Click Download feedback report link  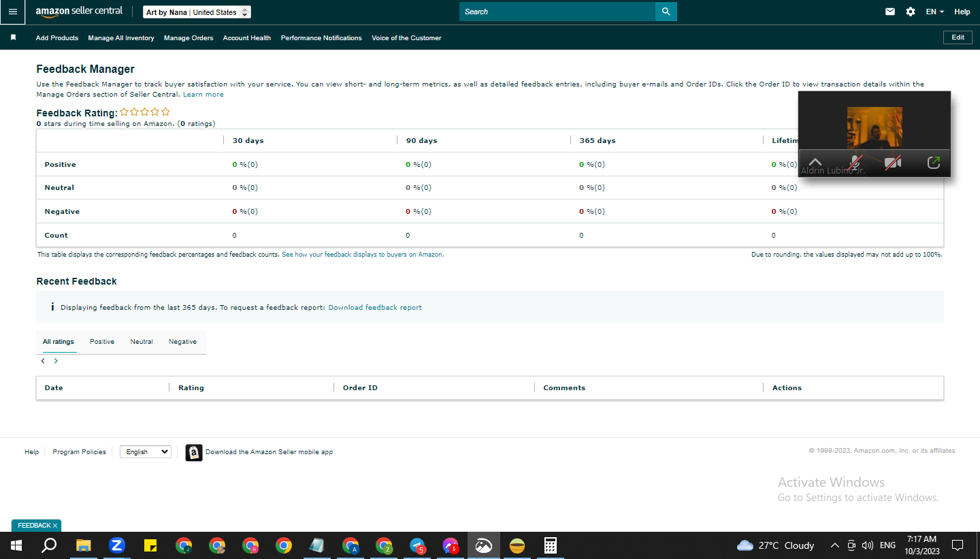tap(375, 308)
